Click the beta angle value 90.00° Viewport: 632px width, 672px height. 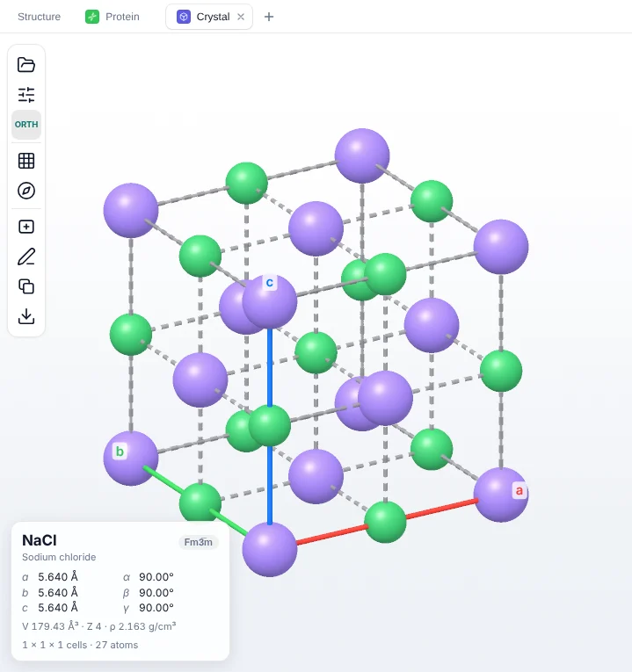click(156, 592)
